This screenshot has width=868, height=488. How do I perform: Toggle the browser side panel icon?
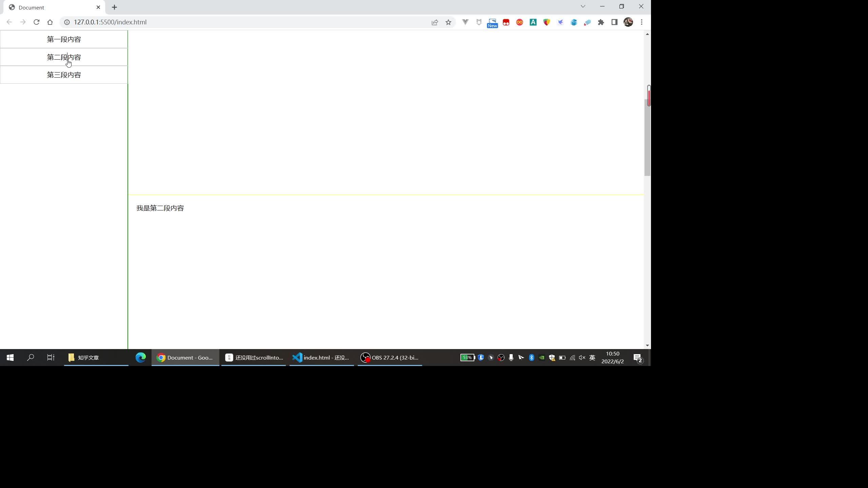pyautogui.click(x=614, y=22)
